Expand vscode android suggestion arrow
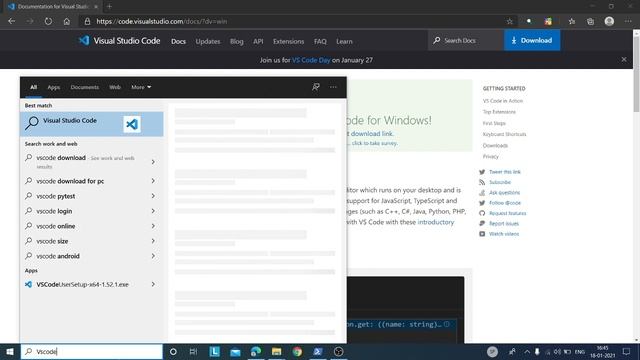640x360 pixels. coord(153,256)
